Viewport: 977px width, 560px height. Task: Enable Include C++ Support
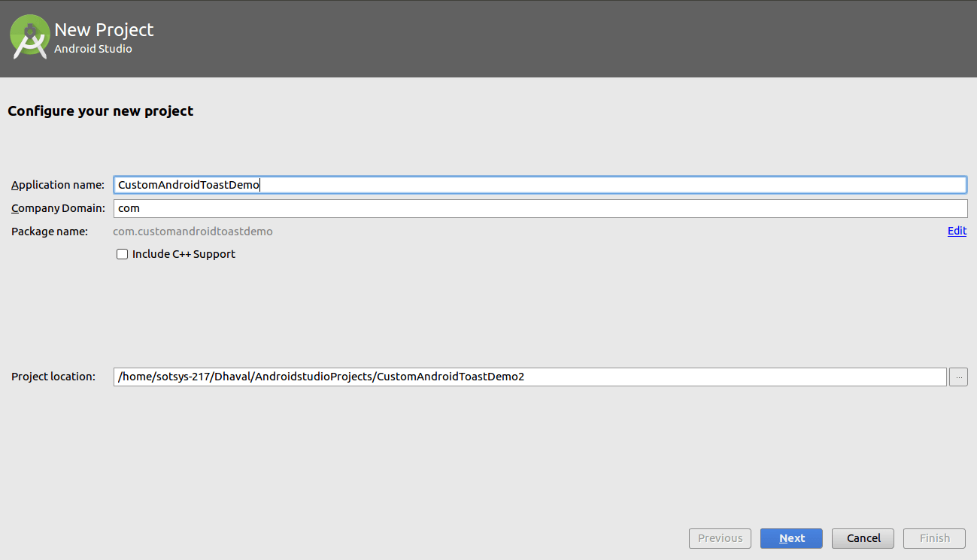122,254
